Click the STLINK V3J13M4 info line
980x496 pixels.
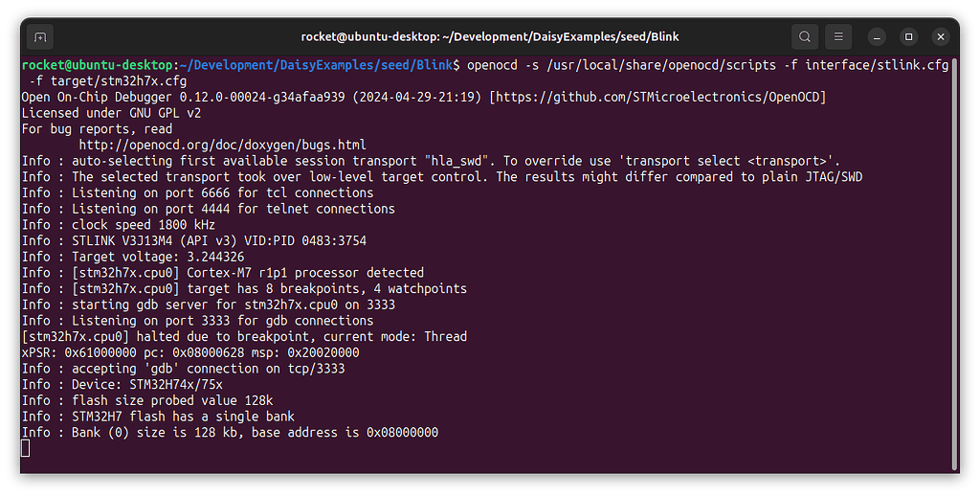click(x=193, y=240)
